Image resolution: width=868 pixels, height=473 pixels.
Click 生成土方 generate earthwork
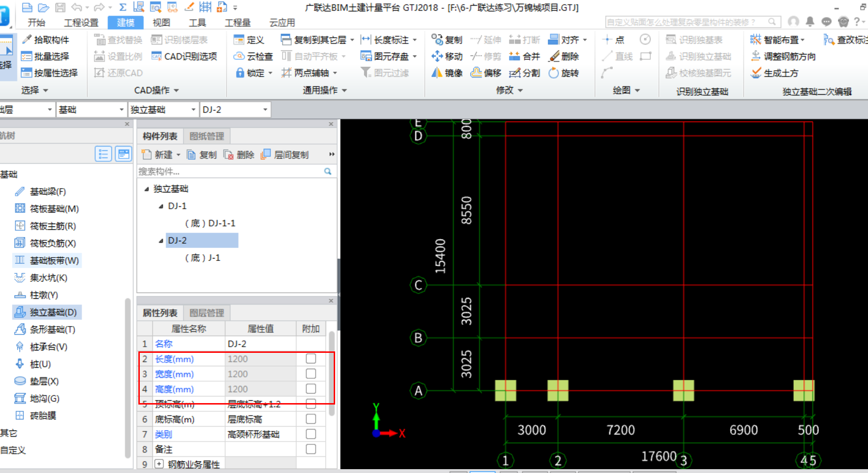click(775, 73)
